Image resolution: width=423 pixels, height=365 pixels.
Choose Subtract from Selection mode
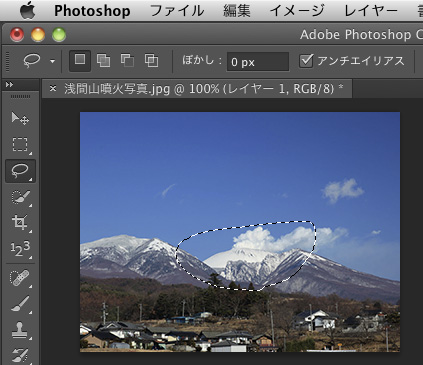tap(127, 61)
